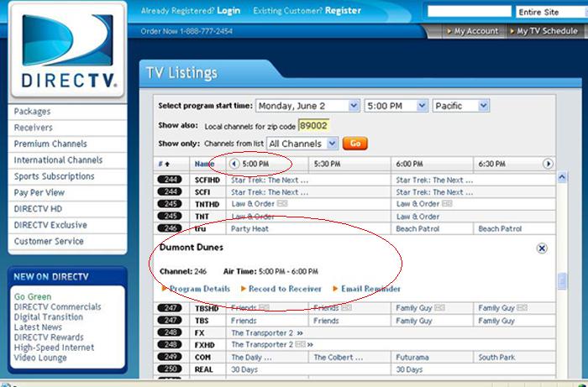The height and width of the screenshot is (387, 588).
Task: Click the listings scrollbar thumb
Action: (x=562, y=282)
